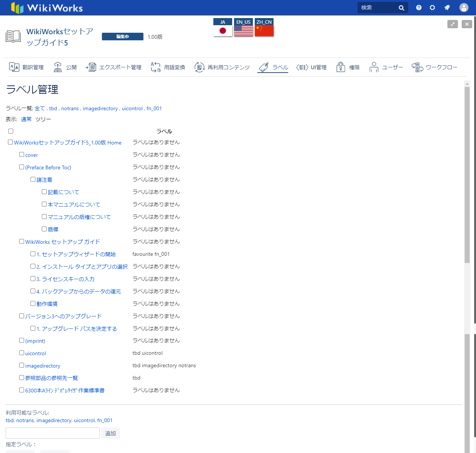The width and height of the screenshot is (476, 453).
Task: Open the 再利用コンテンツ tab
Action: click(222, 67)
